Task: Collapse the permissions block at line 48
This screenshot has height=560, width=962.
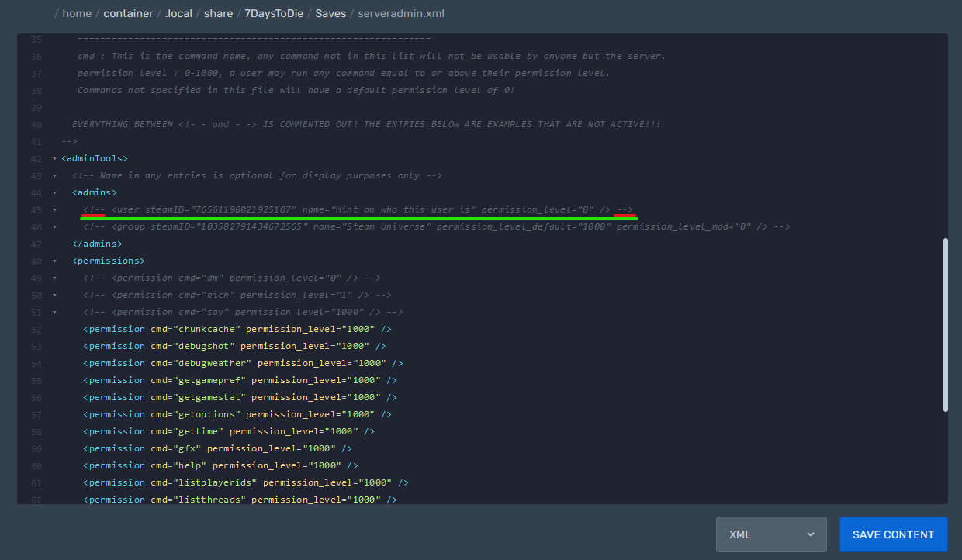Action: (54, 261)
